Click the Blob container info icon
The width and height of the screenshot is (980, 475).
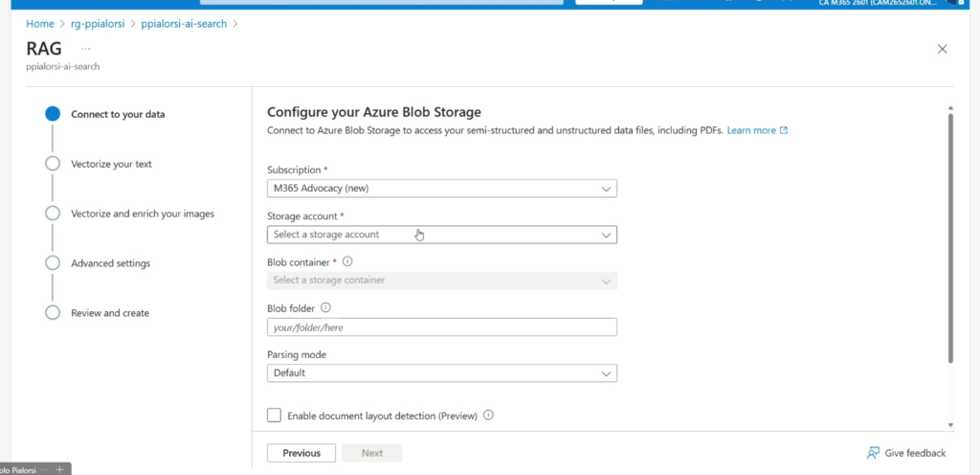(x=347, y=261)
